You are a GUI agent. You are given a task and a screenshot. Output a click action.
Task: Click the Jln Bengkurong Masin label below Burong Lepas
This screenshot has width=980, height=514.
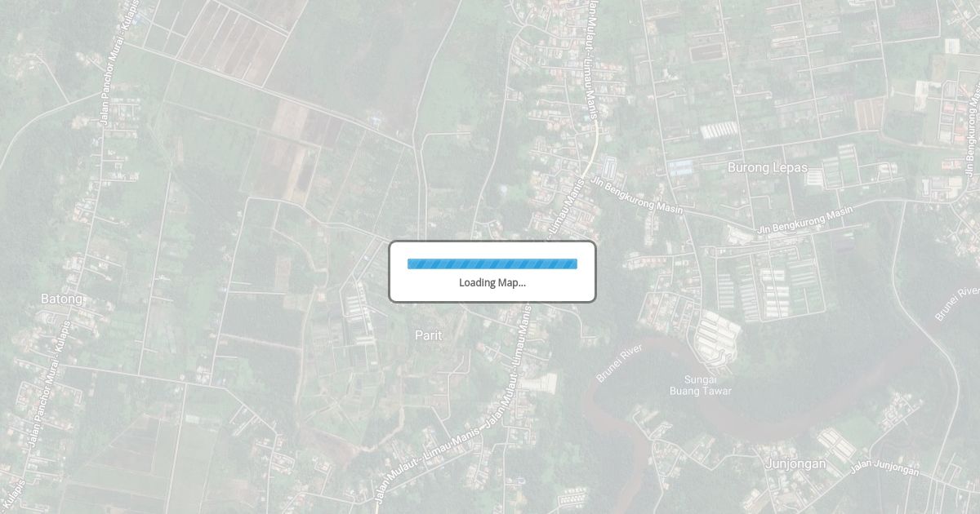pos(805,220)
